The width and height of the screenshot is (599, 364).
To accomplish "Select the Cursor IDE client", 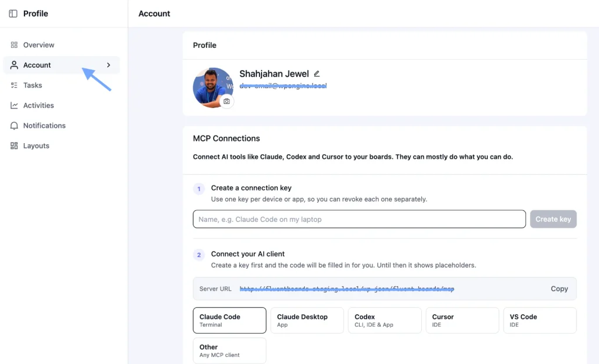I will coord(462,321).
